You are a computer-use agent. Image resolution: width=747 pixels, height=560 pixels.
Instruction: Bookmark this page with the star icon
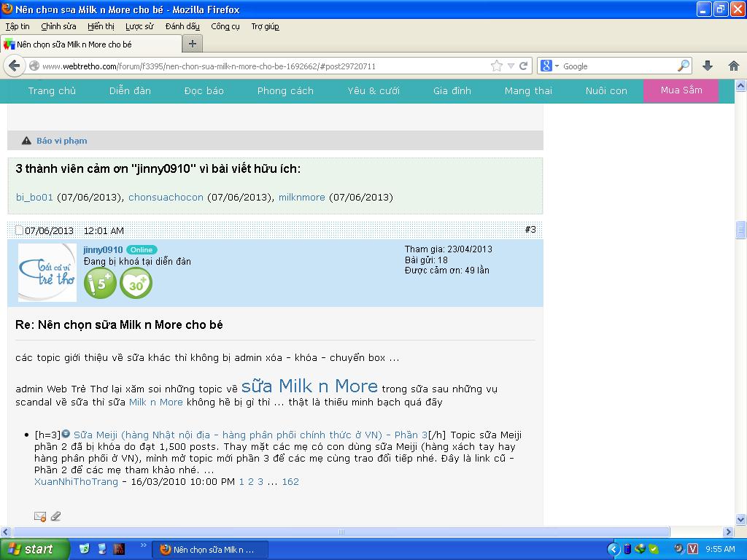point(496,66)
